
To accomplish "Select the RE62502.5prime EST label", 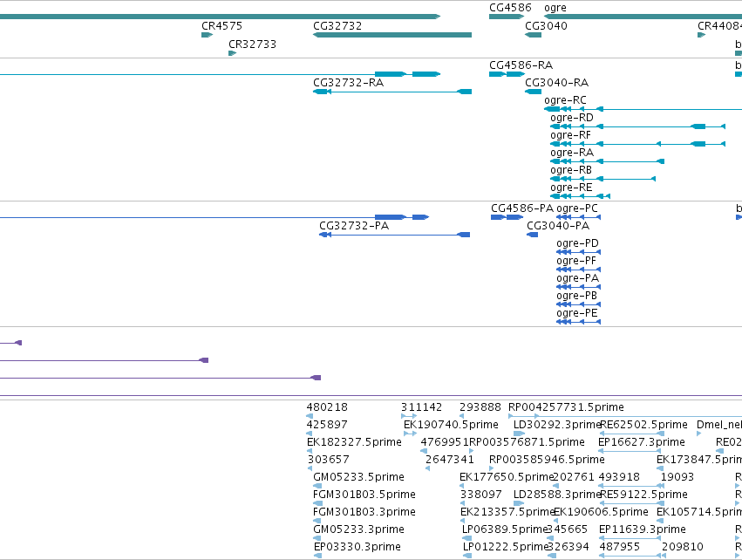I will coord(643,425).
